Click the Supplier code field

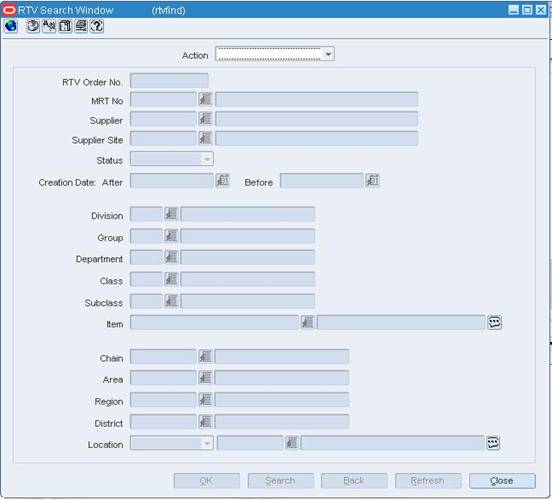[x=163, y=119]
